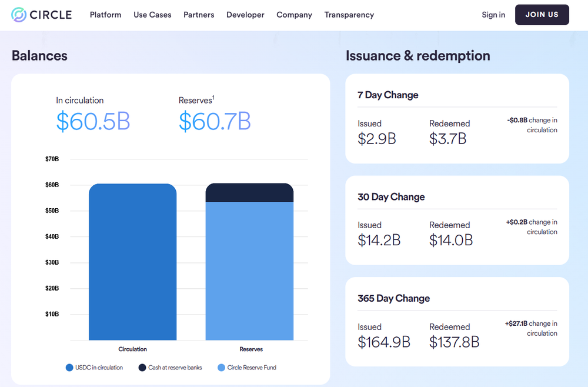Click the $164.9B issued value

(384, 342)
